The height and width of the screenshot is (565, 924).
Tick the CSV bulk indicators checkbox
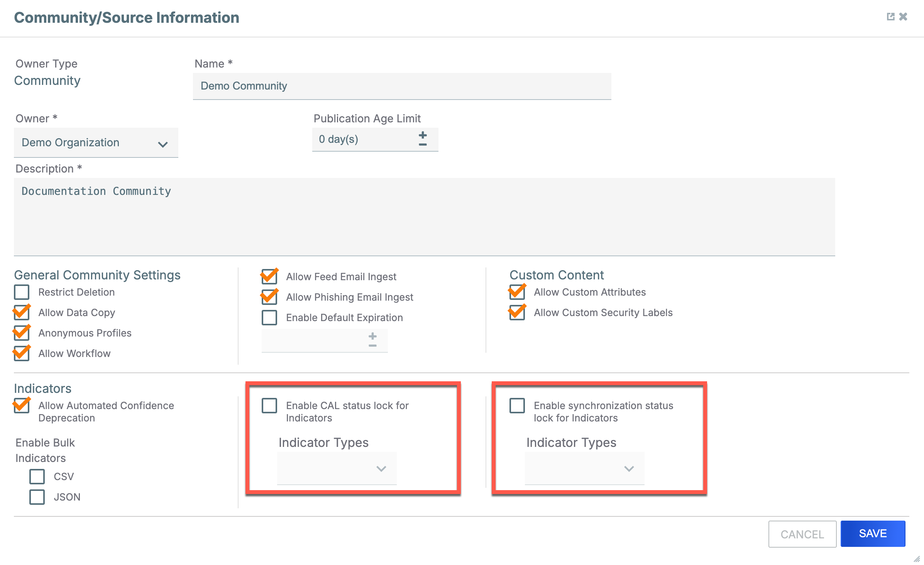click(x=37, y=477)
